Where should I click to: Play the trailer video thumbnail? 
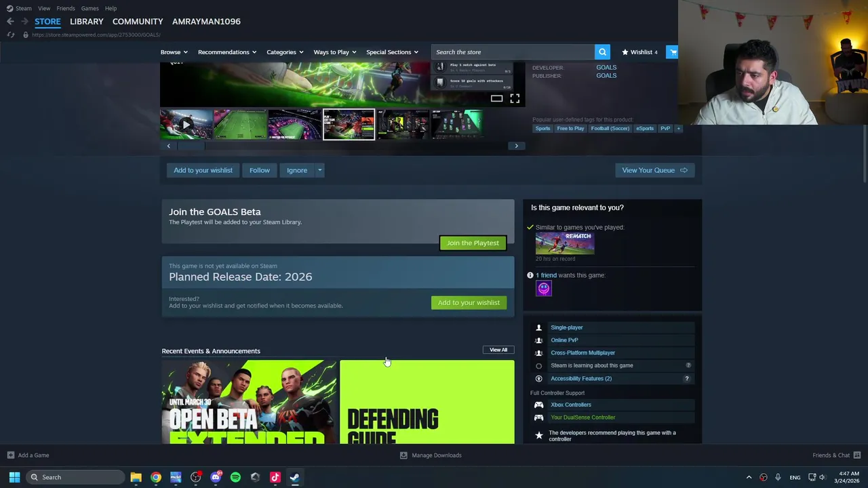(x=186, y=125)
